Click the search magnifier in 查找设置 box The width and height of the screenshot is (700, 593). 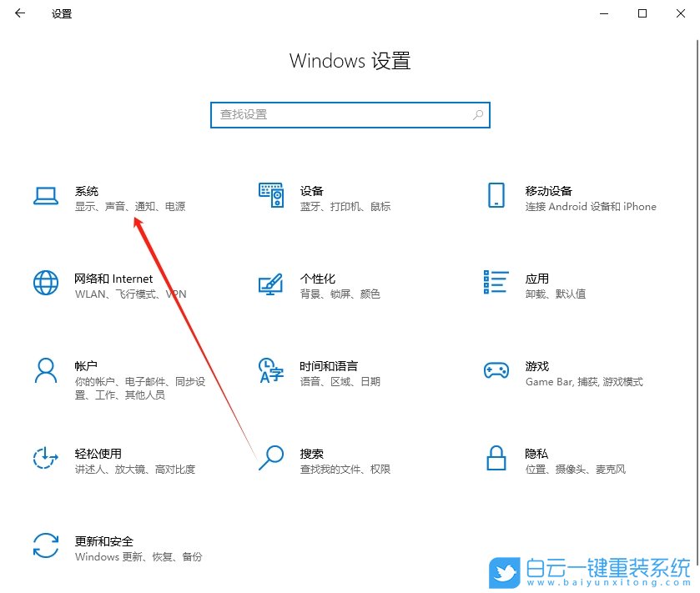476,114
